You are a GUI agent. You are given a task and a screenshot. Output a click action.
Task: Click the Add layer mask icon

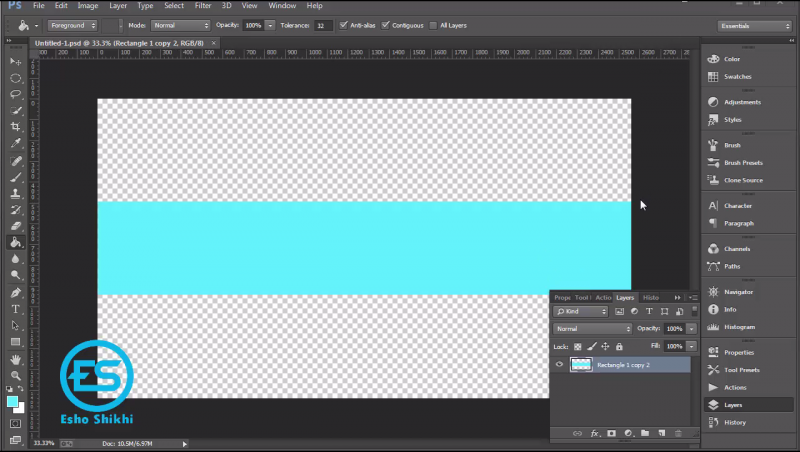(x=611, y=433)
